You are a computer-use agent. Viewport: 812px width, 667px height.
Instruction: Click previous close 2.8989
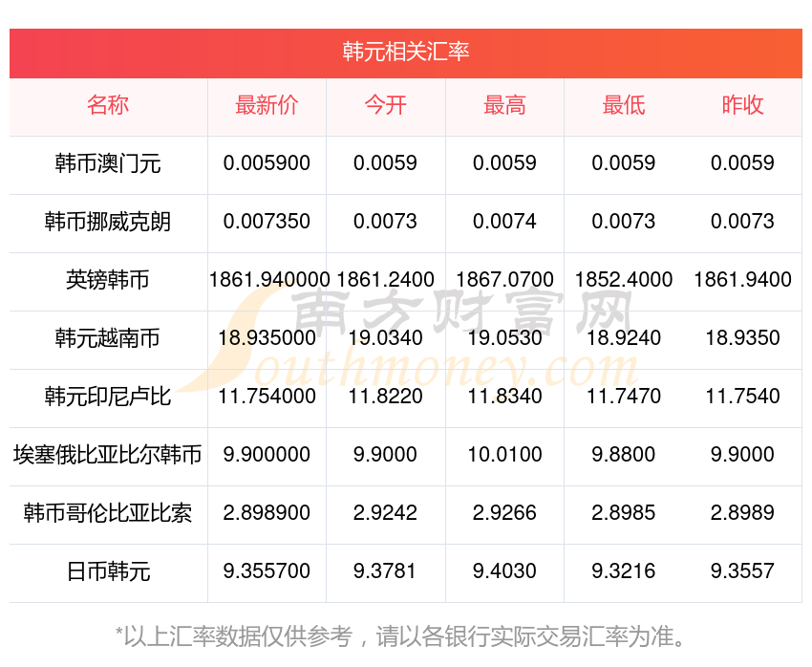click(x=742, y=513)
